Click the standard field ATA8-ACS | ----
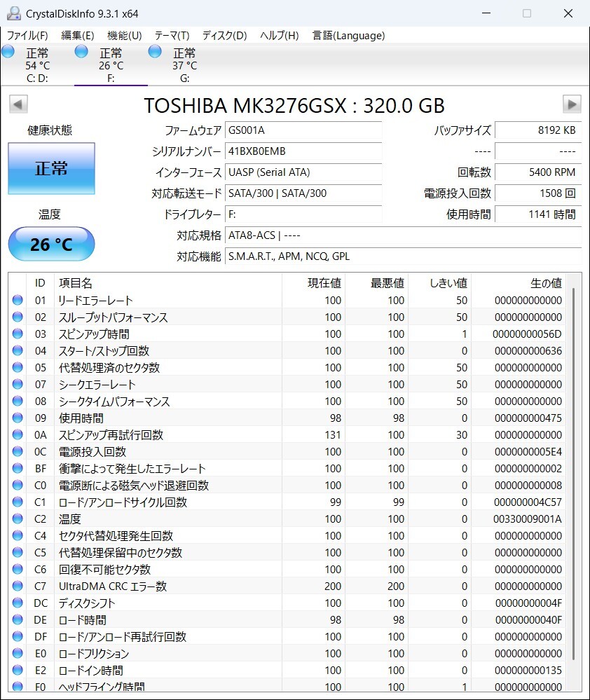The height and width of the screenshot is (700, 590). (x=404, y=235)
